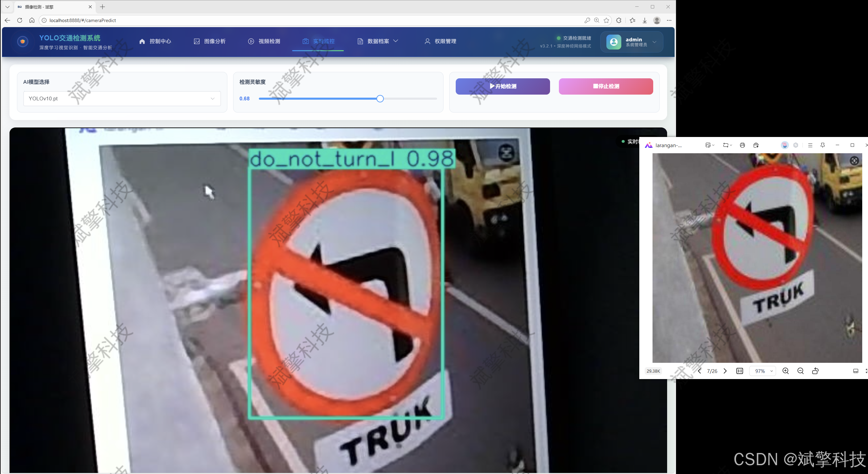Go to previous image in viewer

[699, 371]
